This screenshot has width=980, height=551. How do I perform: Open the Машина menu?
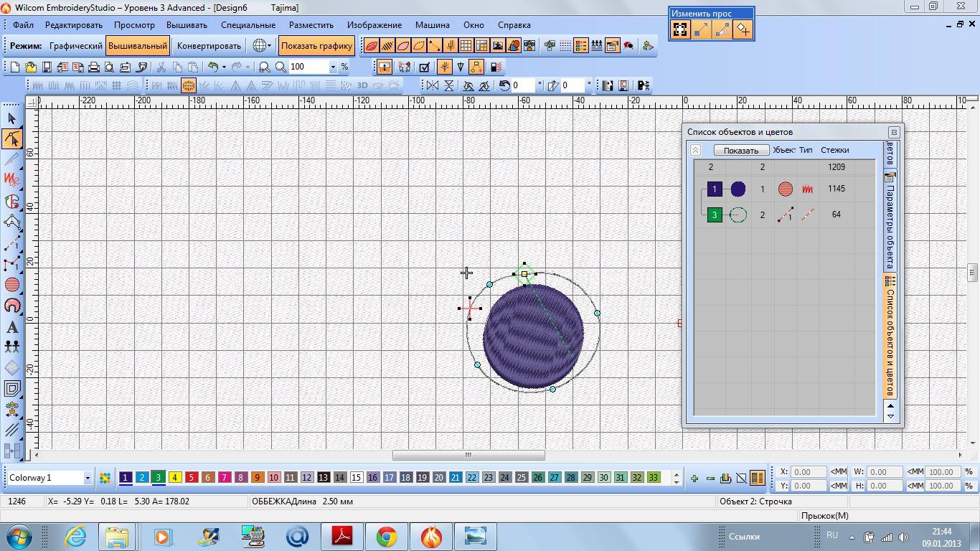pos(433,25)
